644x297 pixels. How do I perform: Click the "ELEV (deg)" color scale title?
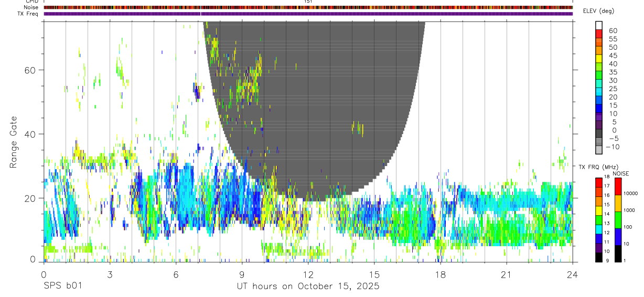598,11
